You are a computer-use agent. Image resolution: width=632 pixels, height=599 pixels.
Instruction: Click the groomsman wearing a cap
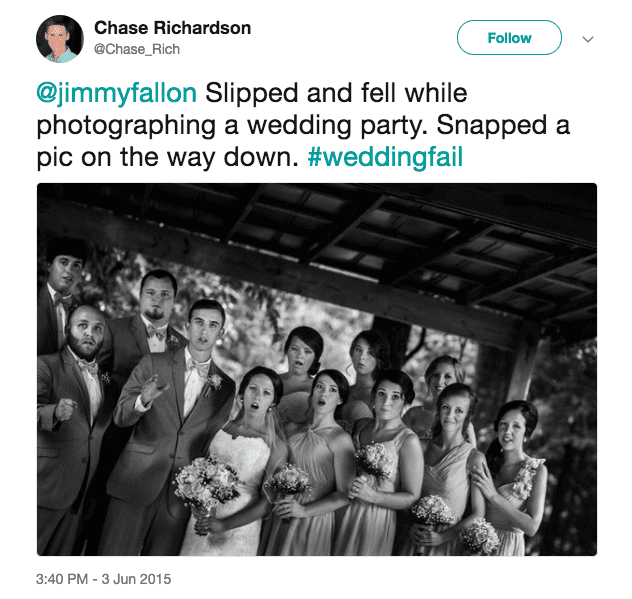64,270
